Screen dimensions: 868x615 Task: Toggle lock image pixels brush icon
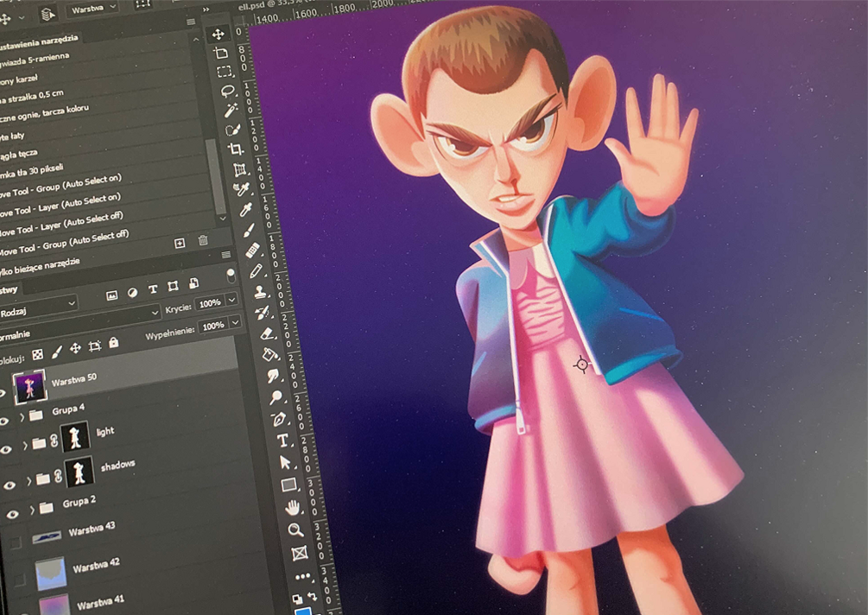[x=56, y=352]
